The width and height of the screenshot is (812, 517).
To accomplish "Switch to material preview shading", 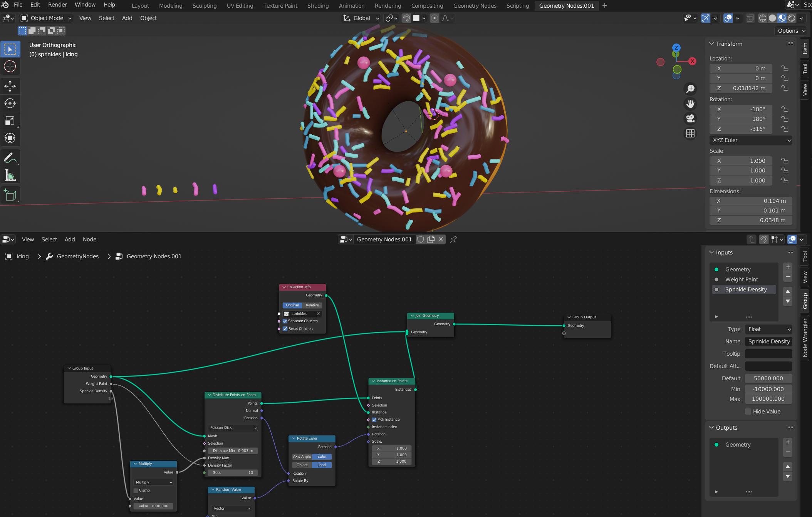I will coord(782,18).
